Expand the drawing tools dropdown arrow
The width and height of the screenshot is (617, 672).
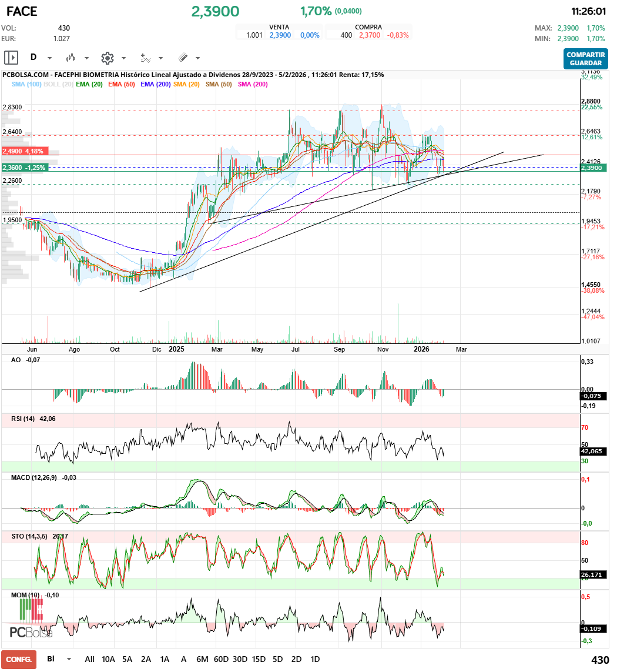[x=197, y=58]
